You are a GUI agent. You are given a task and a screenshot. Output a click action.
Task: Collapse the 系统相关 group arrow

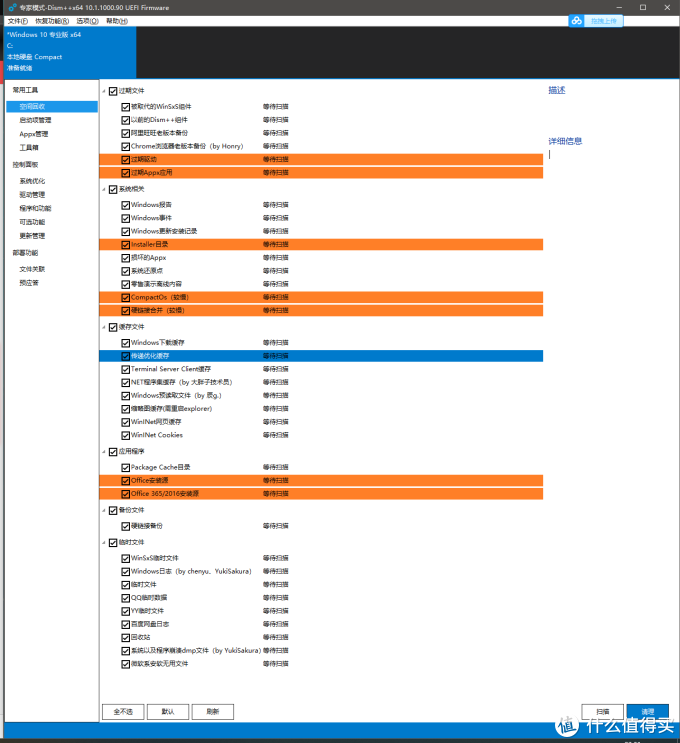pyautogui.click(x=104, y=190)
